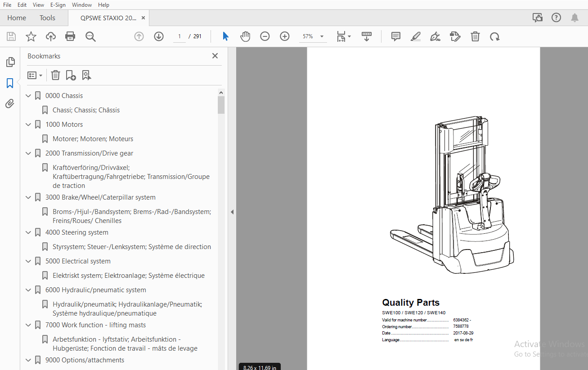Select the QPSWE STAXIO document tab

tap(108, 18)
